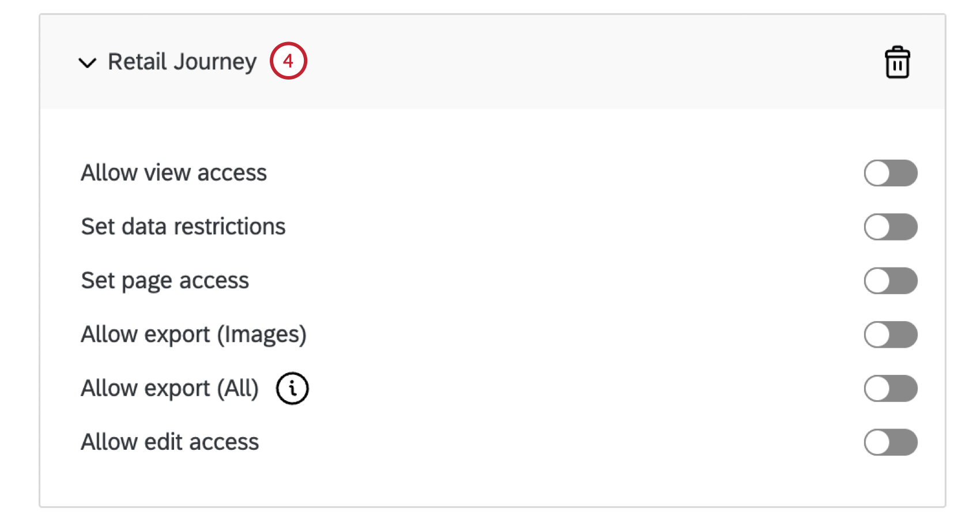Open the info tooltip beside Allow export (All)
This screenshot has height=519, width=980.
293,388
